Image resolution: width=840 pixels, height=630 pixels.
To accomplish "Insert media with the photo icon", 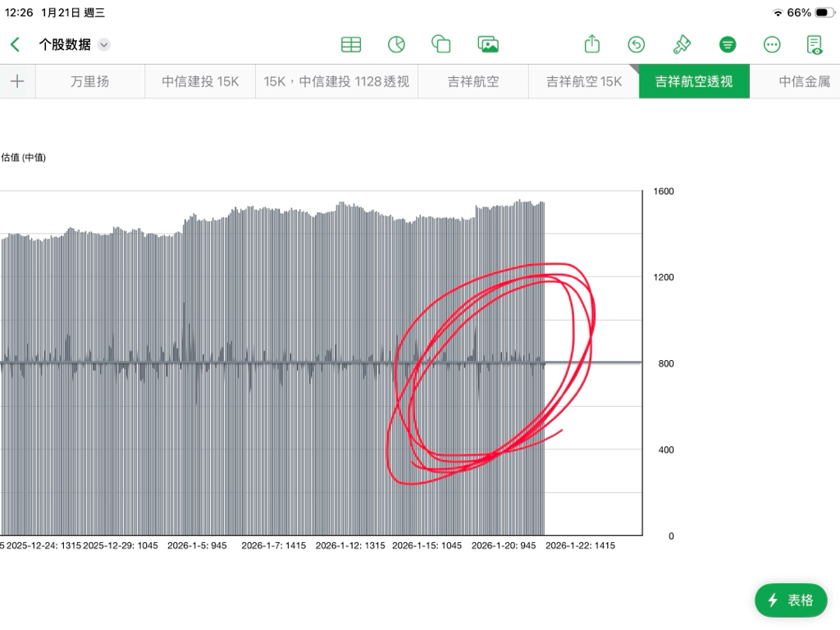I will pyautogui.click(x=488, y=44).
